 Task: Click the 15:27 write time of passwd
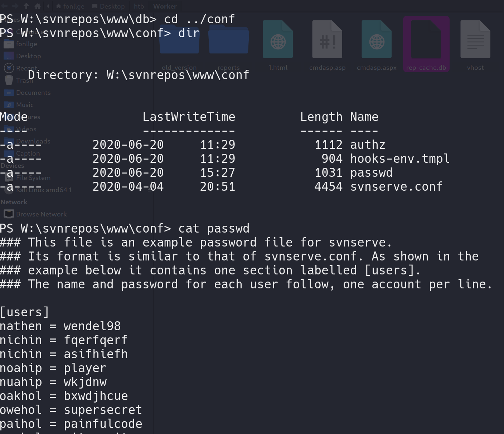click(x=217, y=172)
